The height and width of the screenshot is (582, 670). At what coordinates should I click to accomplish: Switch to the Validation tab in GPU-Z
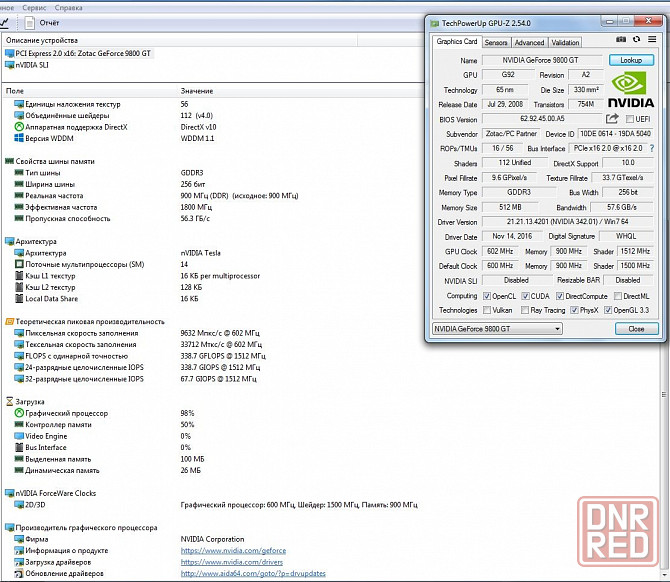(565, 43)
